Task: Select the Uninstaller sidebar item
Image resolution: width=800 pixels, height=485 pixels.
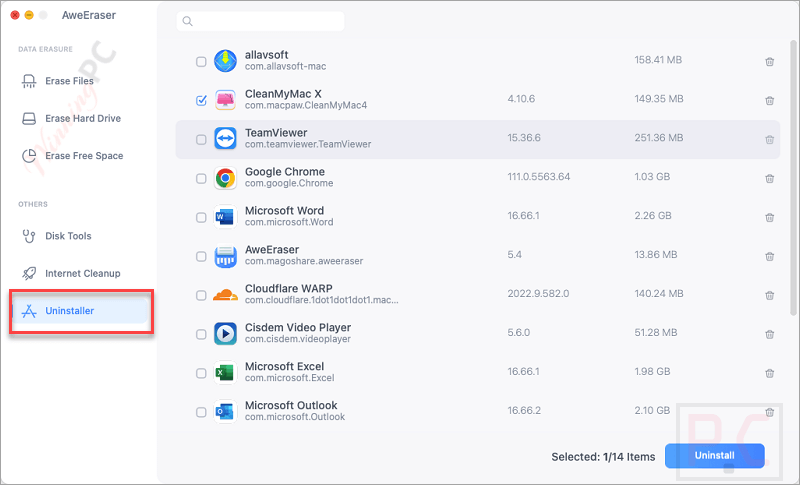Action: [80, 311]
